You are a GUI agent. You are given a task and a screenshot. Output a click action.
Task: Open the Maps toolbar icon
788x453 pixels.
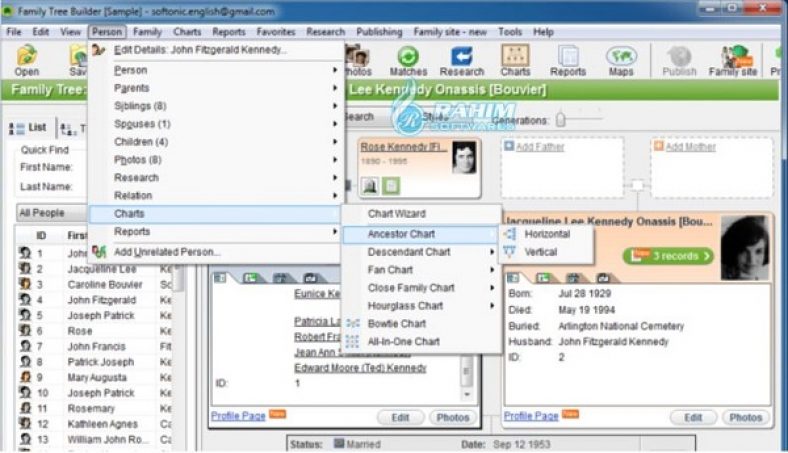click(621, 60)
